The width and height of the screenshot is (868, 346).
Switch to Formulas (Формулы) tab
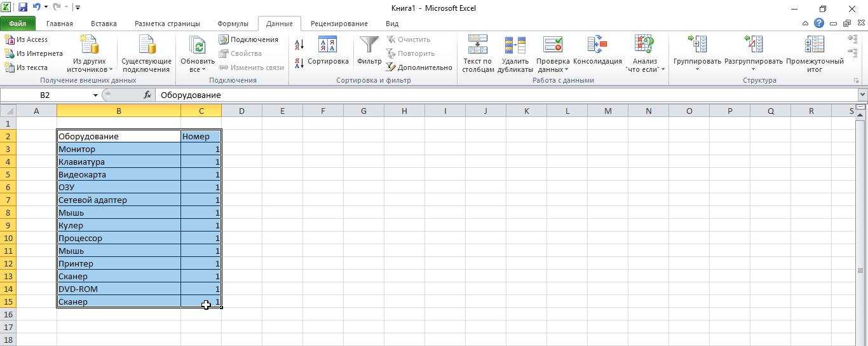click(233, 24)
